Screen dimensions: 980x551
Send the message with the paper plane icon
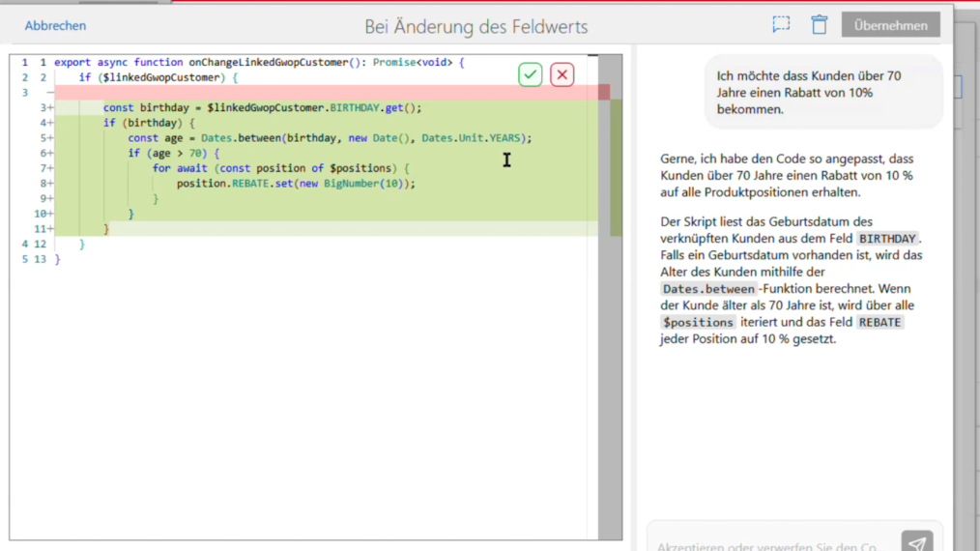(x=916, y=543)
